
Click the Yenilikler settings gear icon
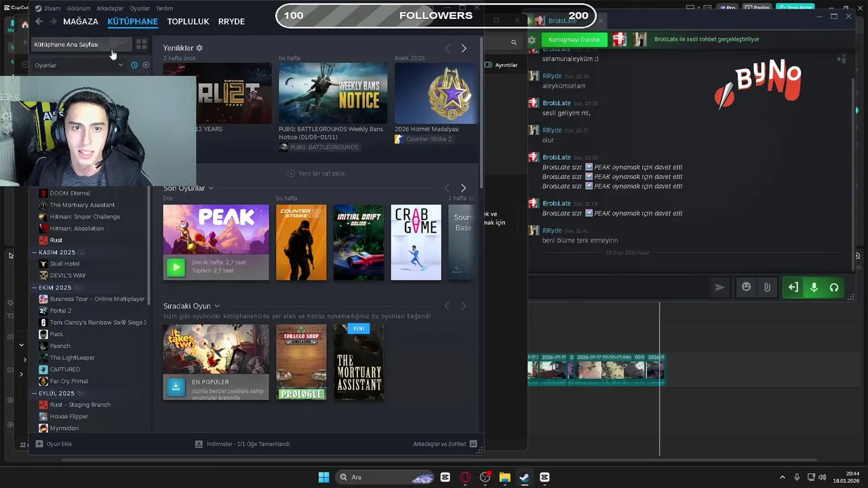click(199, 48)
